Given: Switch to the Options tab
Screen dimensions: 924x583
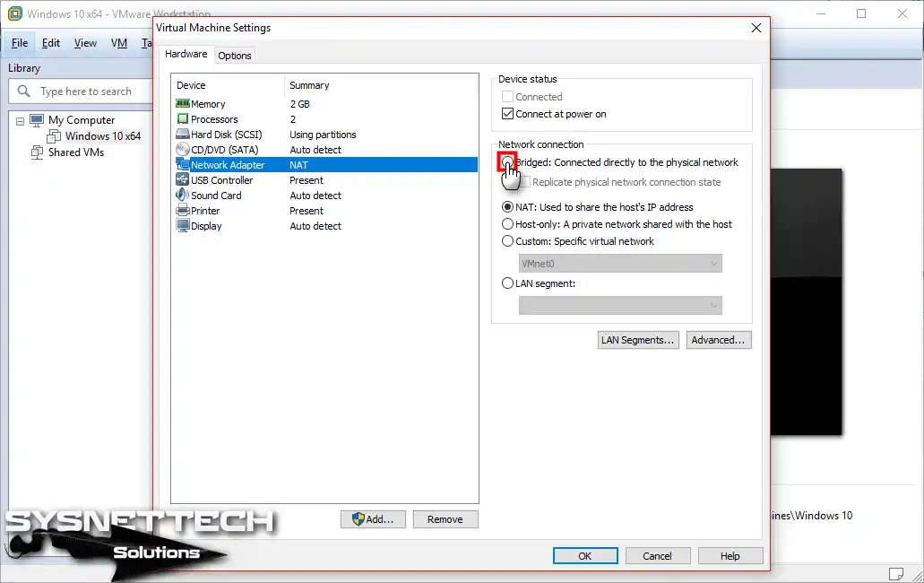Looking at the screenshot, I should pos(235,56).
